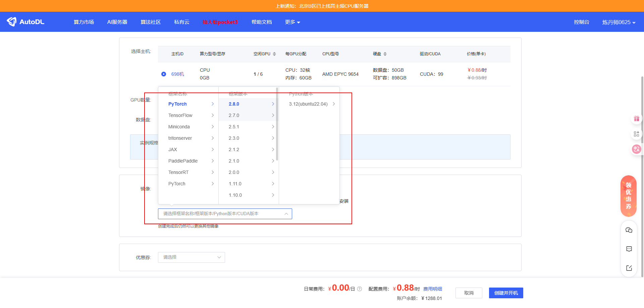Sort by the 硬盘 column arrows
The image size is (644, 308).
pyautogui.click(x=385, y=54)
